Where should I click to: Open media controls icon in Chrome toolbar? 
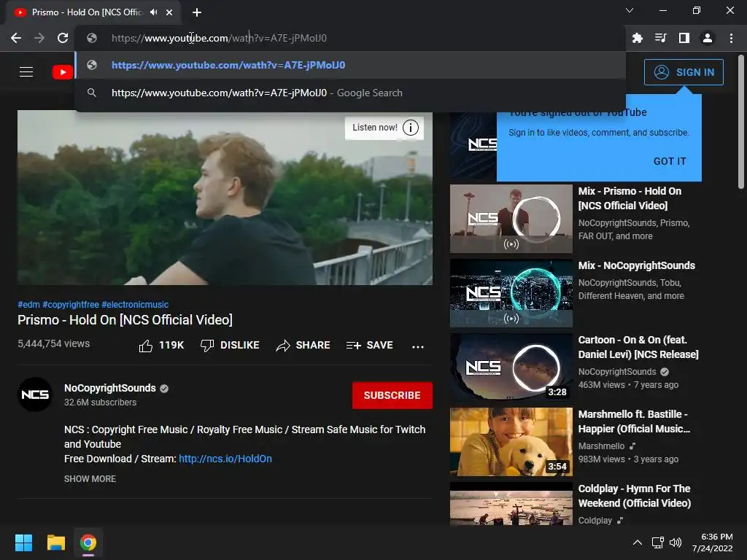click(x=661, y=38)
